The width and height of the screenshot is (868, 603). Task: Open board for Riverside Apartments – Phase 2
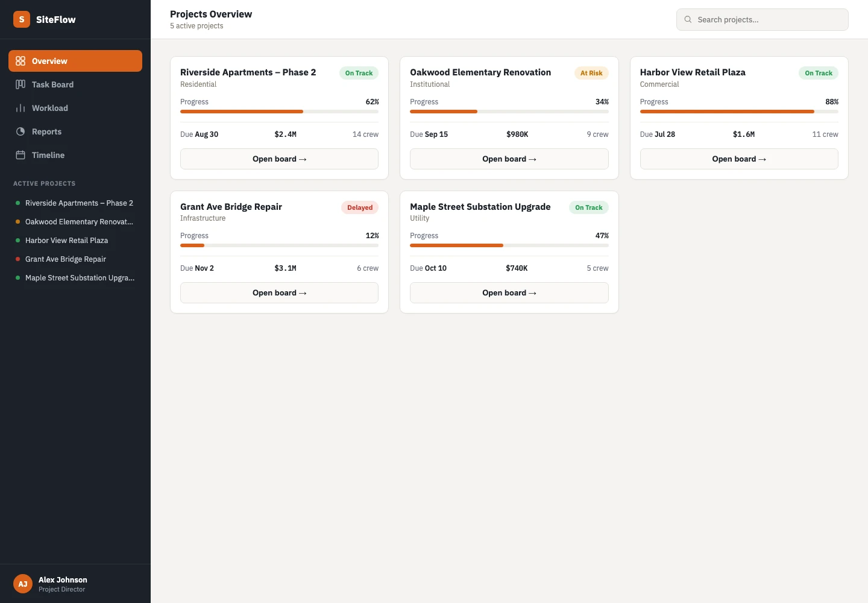pyautogui.click(x=279, y=159)
